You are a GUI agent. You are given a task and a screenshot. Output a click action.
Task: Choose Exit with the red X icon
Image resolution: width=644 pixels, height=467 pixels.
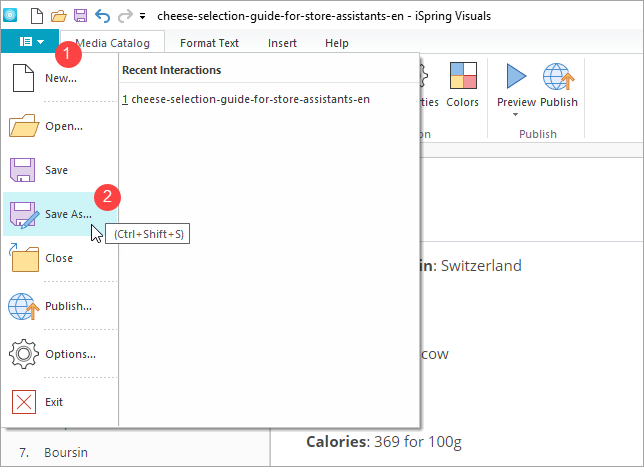click(x=60, y=402)
